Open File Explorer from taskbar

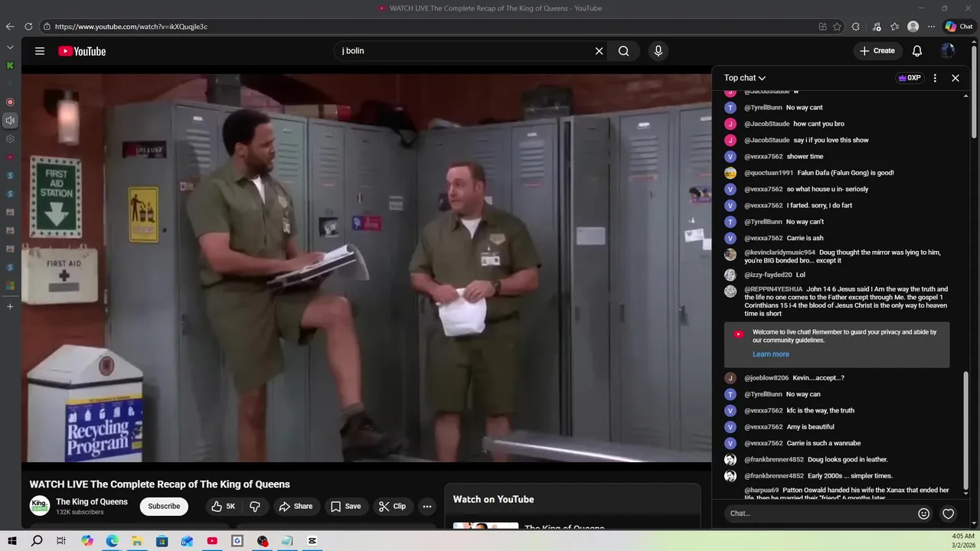136,541
